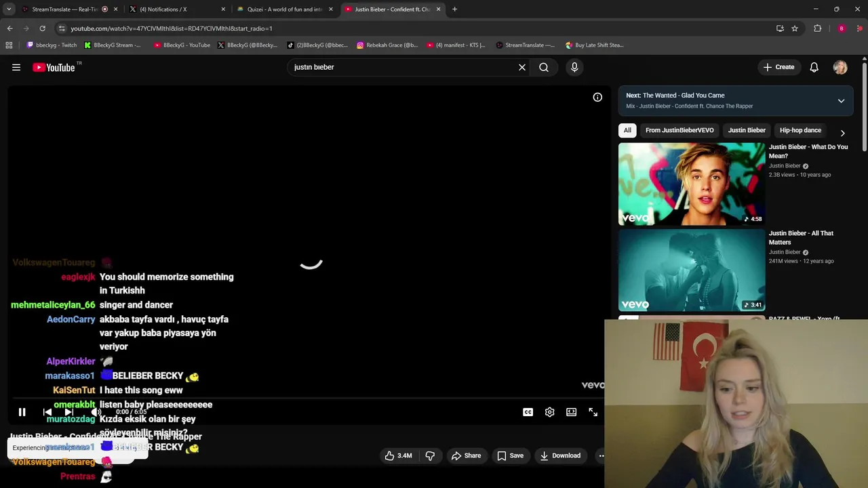Viewport: 868px width, 488px height.
Task: Open a new browser tab
Action: tap(454, 9)
